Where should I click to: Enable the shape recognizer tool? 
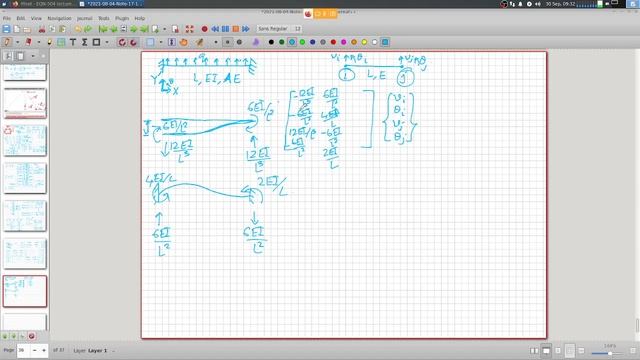point(122,42)
